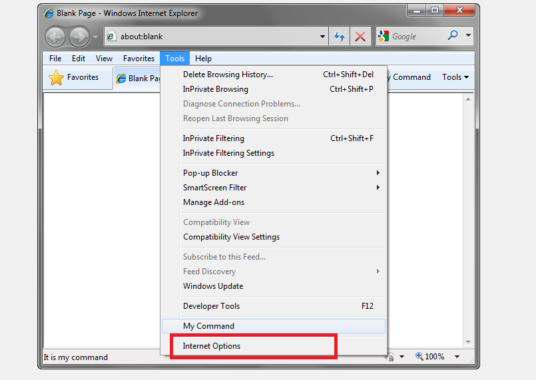Click the Favorites star button

pos(74,77)
